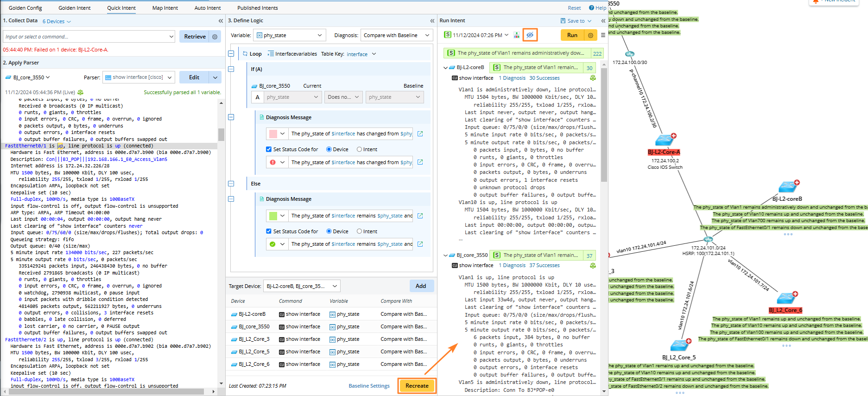Uncheck first Set Status Code for checkbox
868x396 pixels.
[x=269, y=149]
